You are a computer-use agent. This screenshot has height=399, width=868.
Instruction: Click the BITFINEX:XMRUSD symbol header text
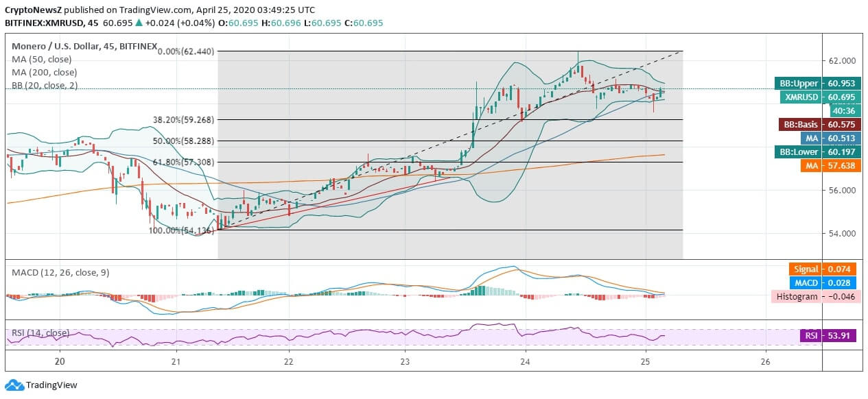45,23
